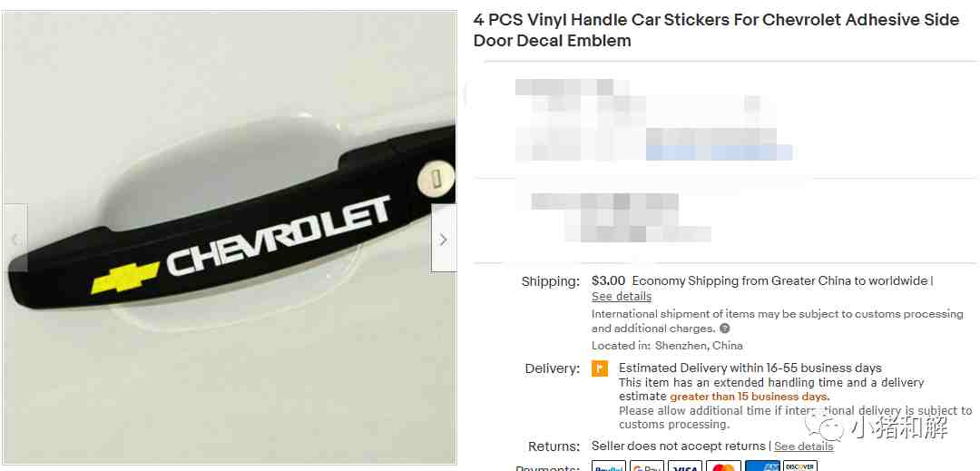
Task: Click the Google Pay payment icon
Action: (647, 466)
